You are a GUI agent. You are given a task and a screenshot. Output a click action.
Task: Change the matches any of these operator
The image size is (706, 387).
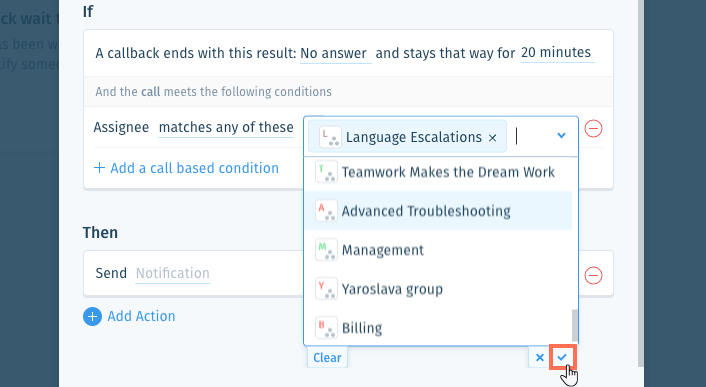coord(226,128)
